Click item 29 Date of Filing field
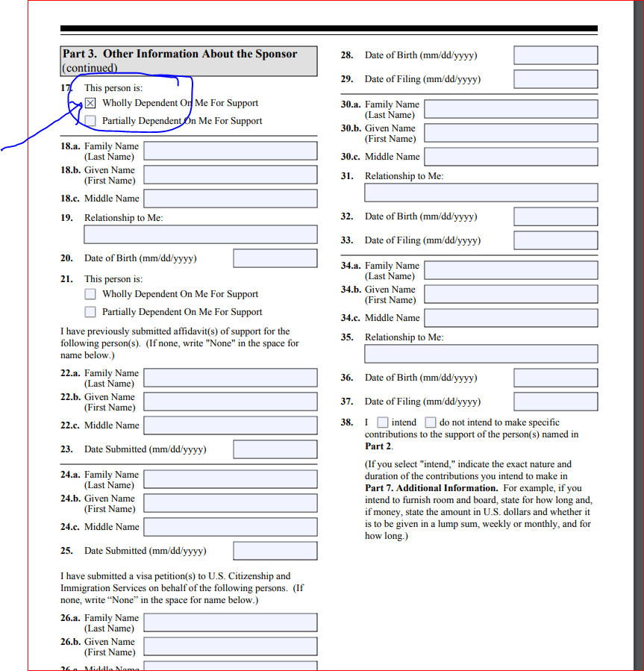Viewport: 644px width, 671px height. [555, 79]
